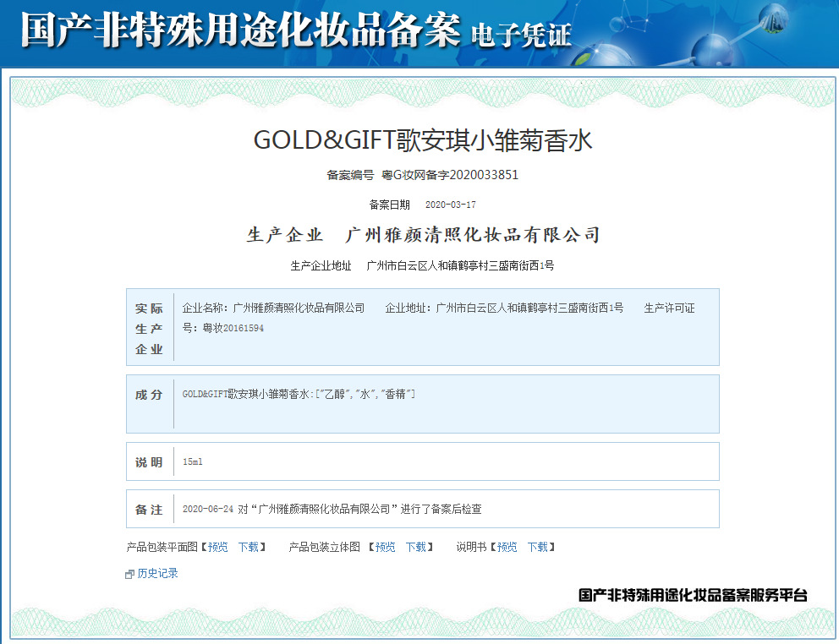The width and height of the screenshot is (839, 644).
Task: Click the 生产企业 heading label
Action: 285,235
